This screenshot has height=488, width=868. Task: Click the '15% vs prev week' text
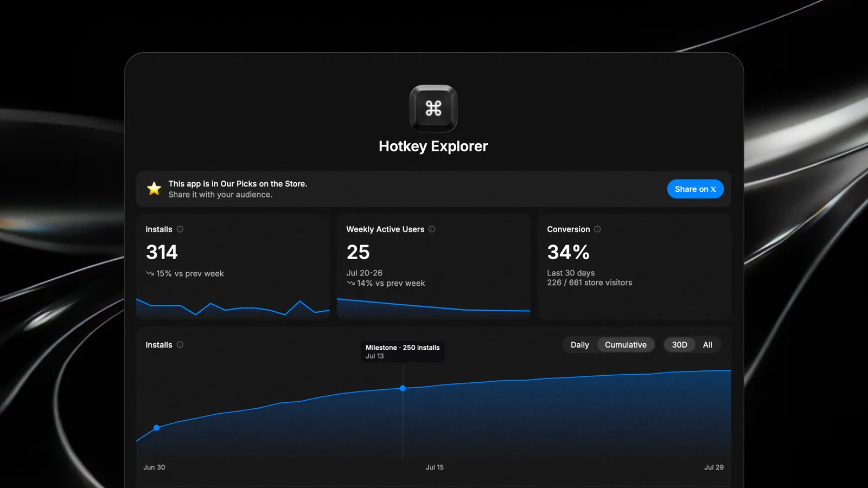[x=190, y=274]
